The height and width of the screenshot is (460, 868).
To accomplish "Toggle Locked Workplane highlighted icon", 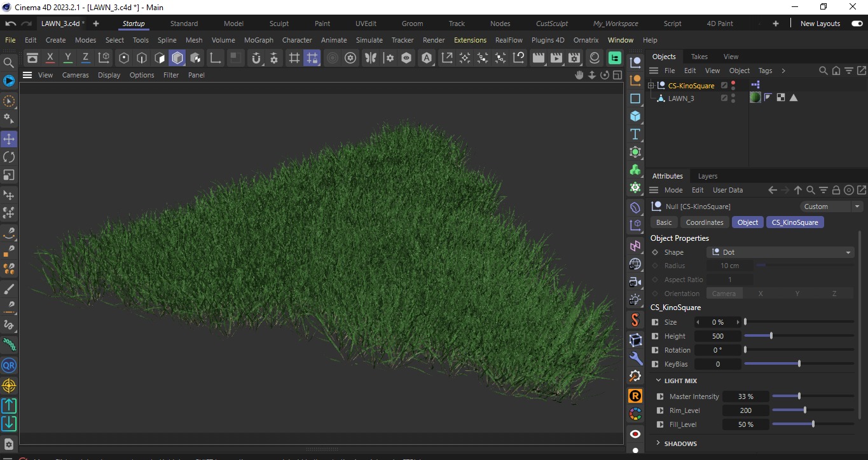I will point(312,58).
